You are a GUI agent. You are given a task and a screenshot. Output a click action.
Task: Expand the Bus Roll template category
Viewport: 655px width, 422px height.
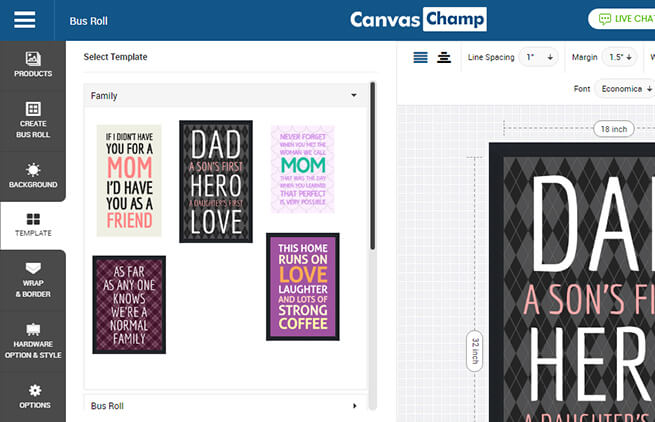[x=354, y=406]
